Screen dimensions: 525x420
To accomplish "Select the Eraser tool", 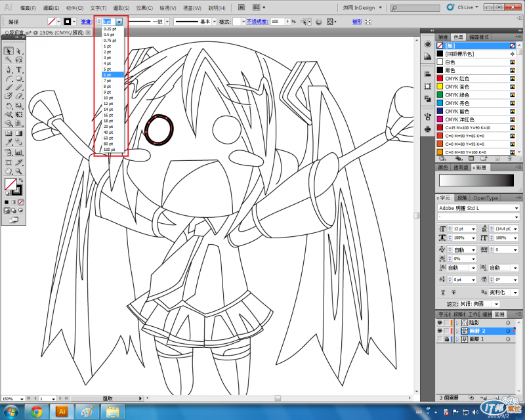I will click(x=19, y=96).
